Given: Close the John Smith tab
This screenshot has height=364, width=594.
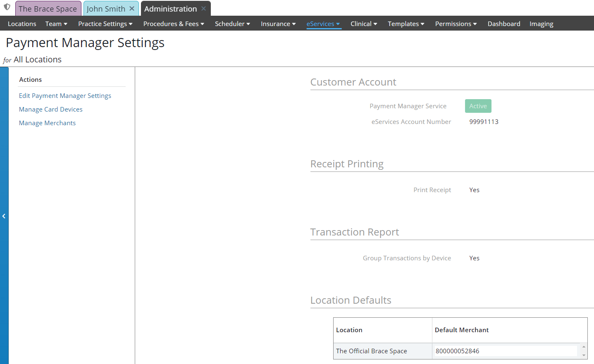Looking at the screenshot, I should coord(132,8).
